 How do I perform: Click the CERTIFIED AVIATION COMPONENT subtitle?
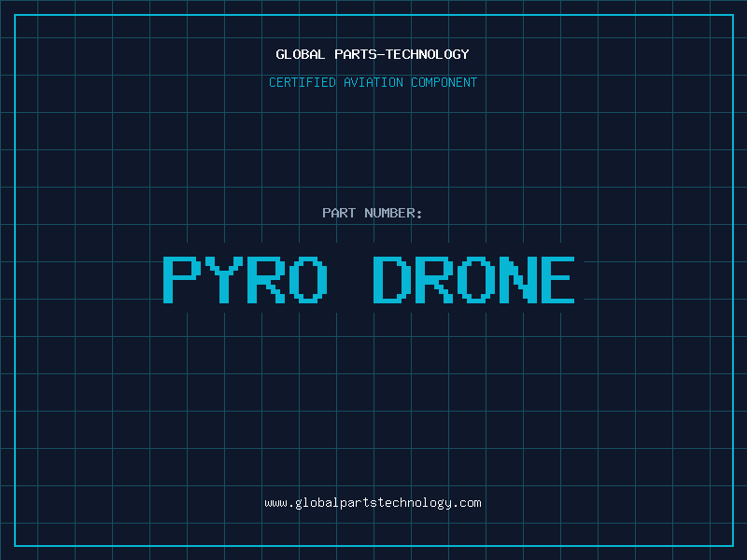click(373, 82)
